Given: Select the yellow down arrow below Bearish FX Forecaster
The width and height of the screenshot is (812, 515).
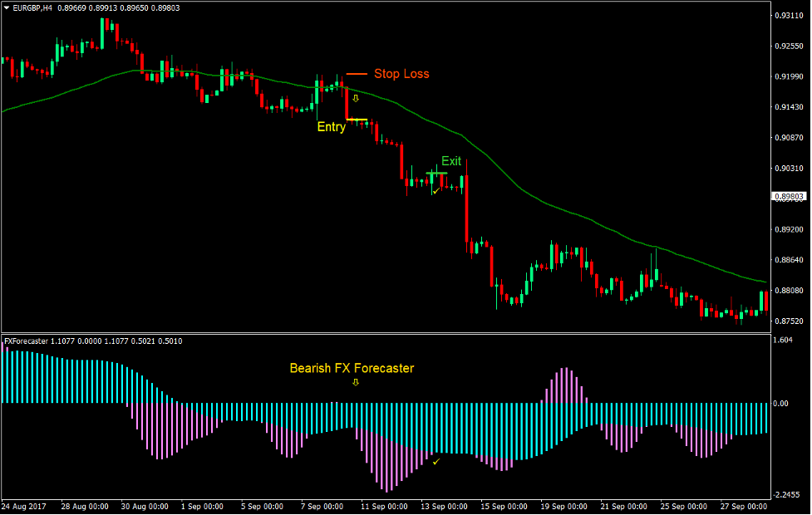Looking at the screenshot, I should tap(357, 383).
